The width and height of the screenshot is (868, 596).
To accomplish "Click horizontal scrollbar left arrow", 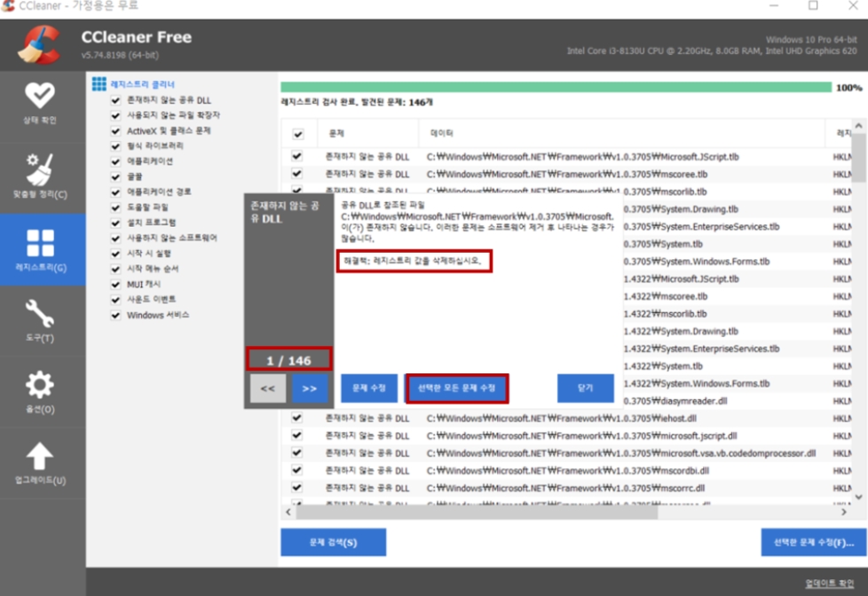I will (x=288, y=513).
